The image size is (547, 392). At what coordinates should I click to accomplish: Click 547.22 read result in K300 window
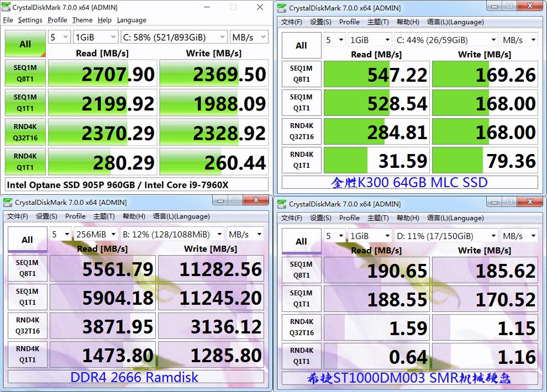[377, 74]
